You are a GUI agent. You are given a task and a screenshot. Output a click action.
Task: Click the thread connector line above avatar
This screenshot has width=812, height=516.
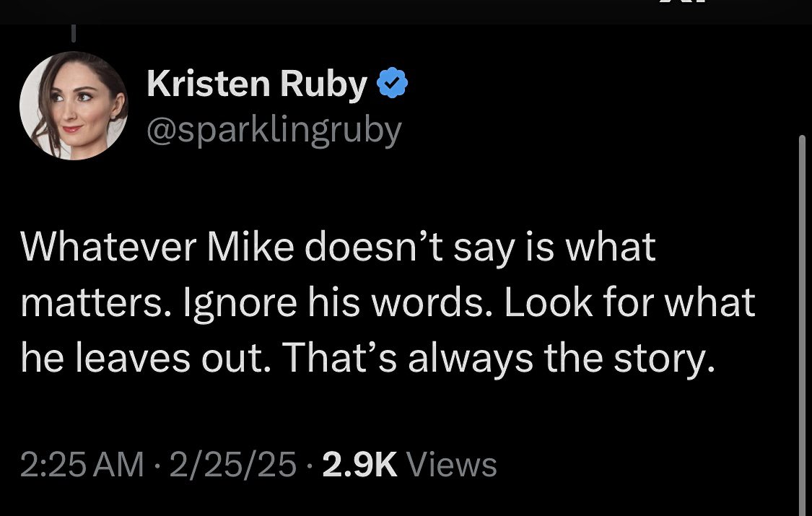coord(74,32)
